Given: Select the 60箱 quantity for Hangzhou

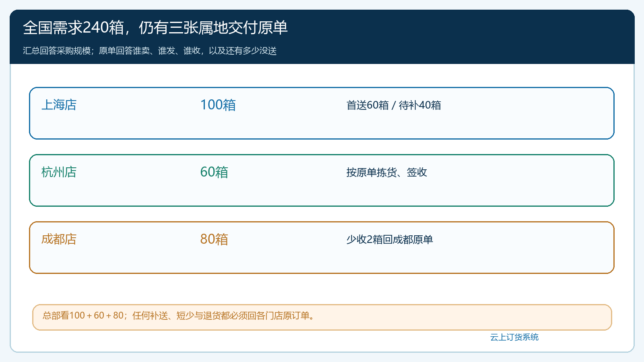Looking at the screenshot, I should click(214, 172).
